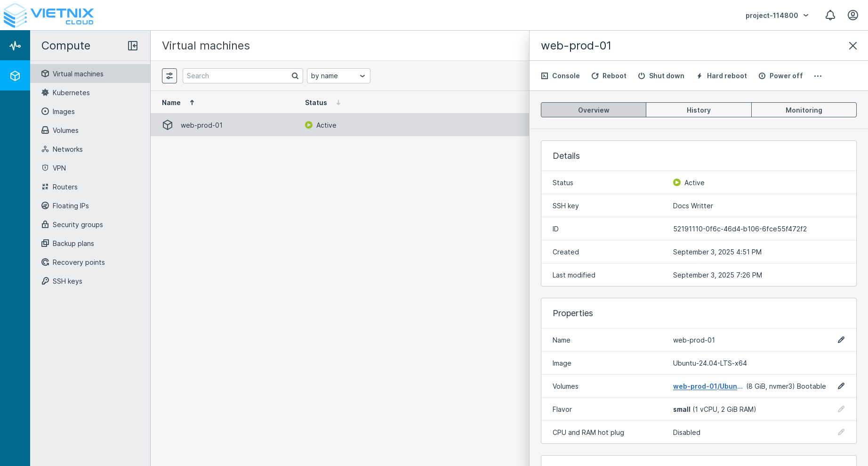Open the Virtual machines section icon in sidebar
This screenshot has height=466, width=868.
45,74
